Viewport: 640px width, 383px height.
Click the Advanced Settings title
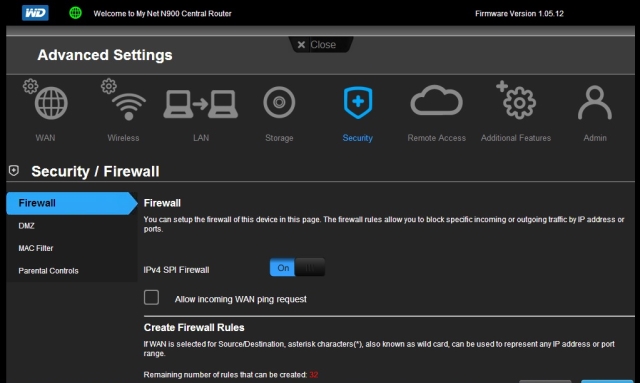tap(105, 55)
